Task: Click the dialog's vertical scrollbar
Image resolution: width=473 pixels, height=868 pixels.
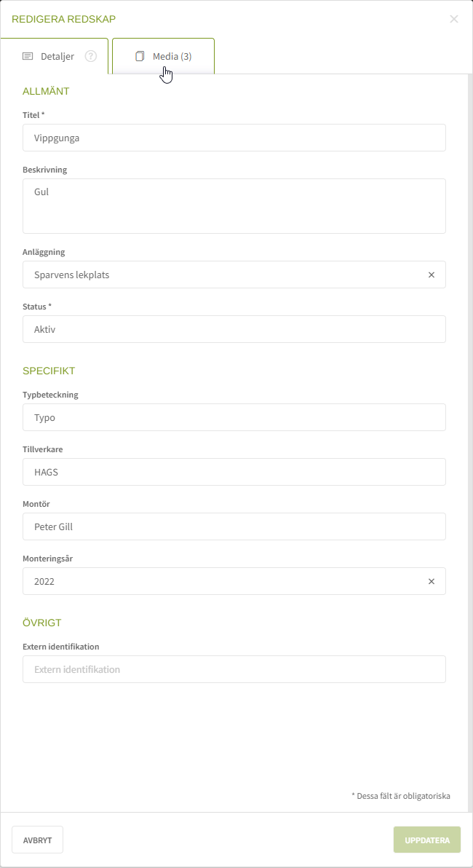Action: pyautogui.click(x=469, y=437)
